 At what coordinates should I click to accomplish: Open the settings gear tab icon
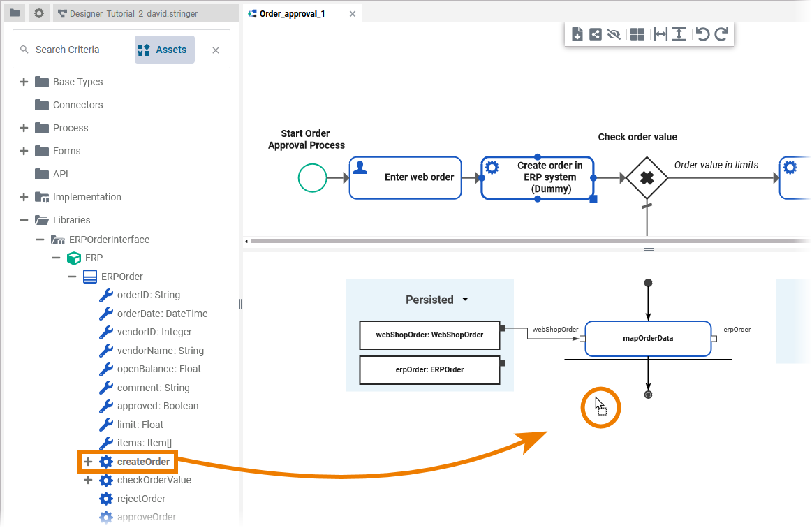pyautogui.click(x=39, y=13)
